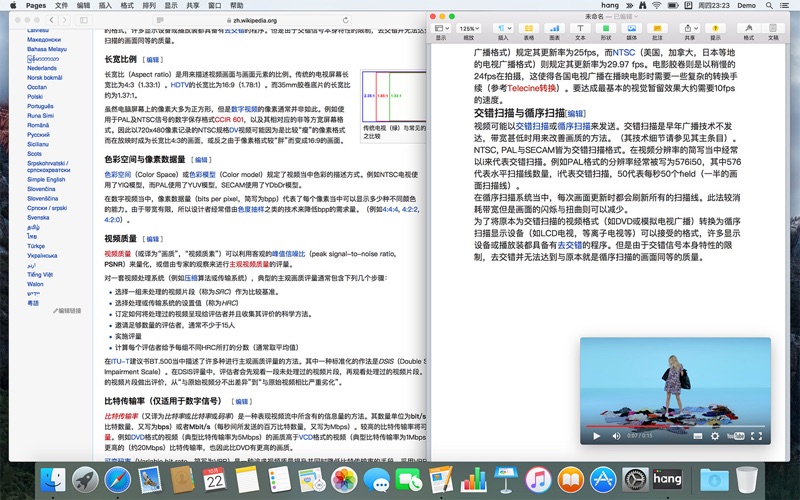Click the 图表 chart icon in Pages toolbar
This screenshot has height=500, width=800.
(557, 29)
